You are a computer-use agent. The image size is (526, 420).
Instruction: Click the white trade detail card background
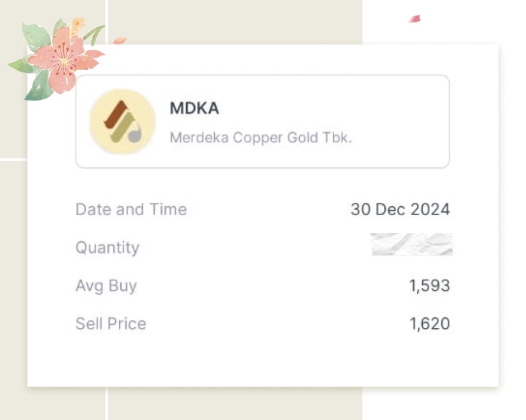click(x=262, y=360)
